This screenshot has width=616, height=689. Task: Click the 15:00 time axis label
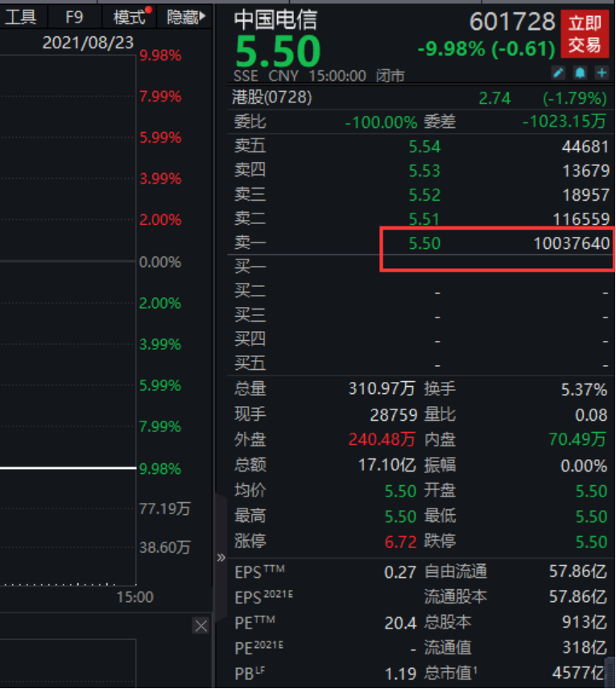[134, 597]
